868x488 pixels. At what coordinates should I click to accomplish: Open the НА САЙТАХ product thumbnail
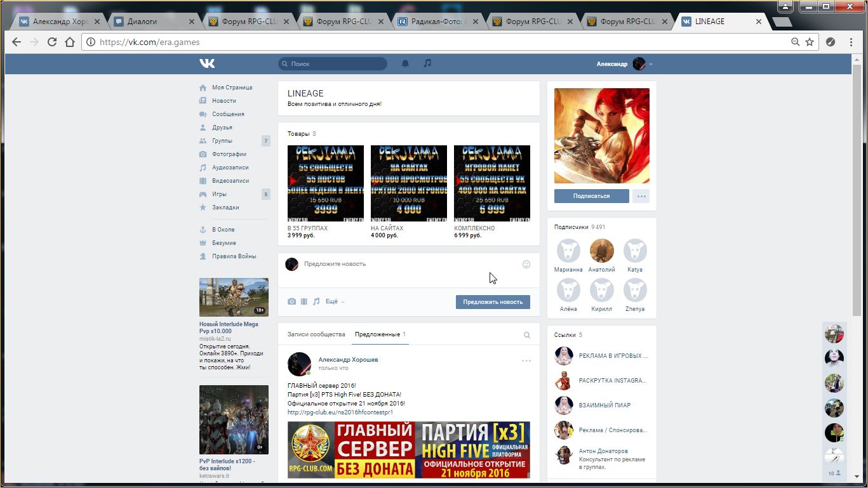coord(409,183)
